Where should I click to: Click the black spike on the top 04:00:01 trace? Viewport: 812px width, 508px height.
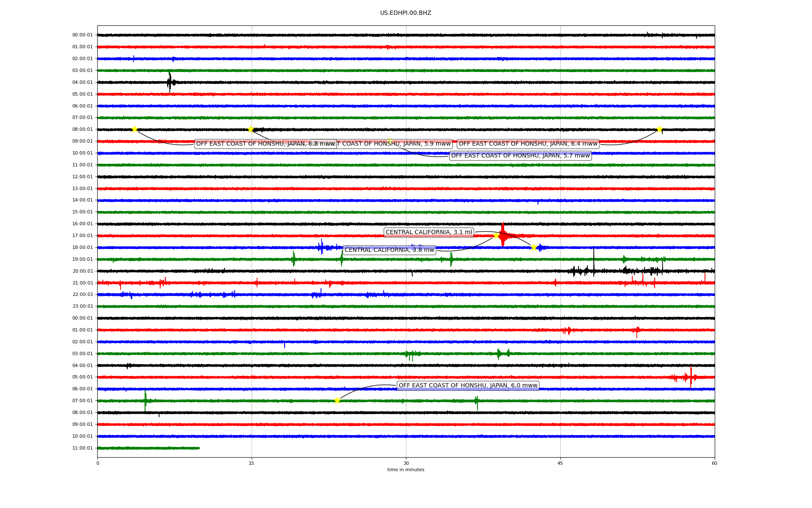(170, 82)
